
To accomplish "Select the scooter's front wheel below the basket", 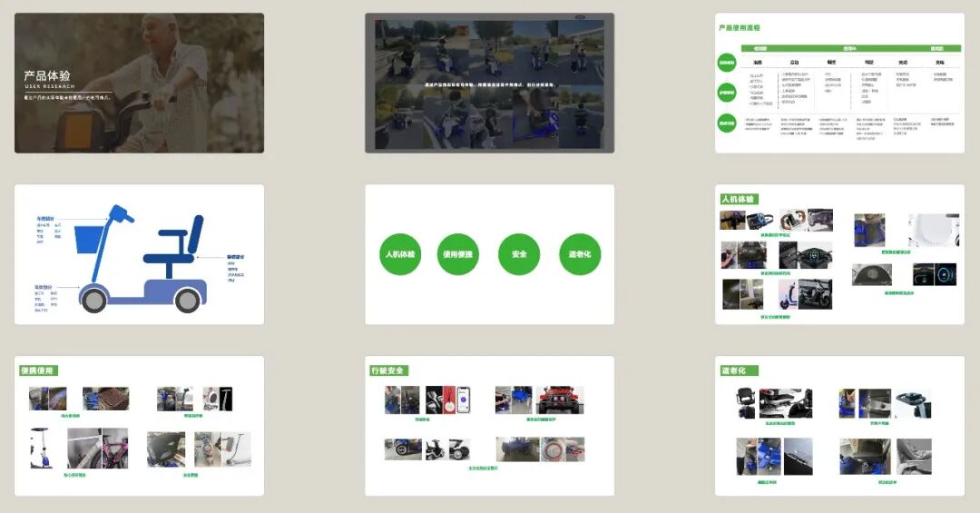I will pos(94,301).
